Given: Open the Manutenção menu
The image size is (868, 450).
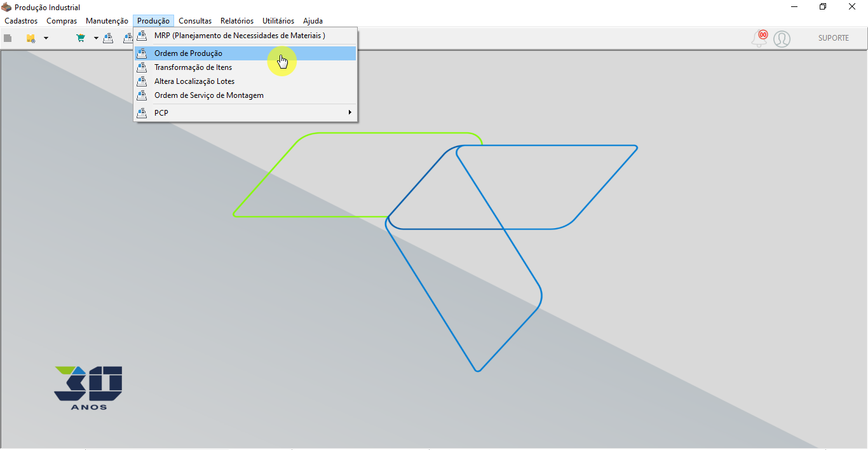Looking at the screenshot, I should coord(107,21).
